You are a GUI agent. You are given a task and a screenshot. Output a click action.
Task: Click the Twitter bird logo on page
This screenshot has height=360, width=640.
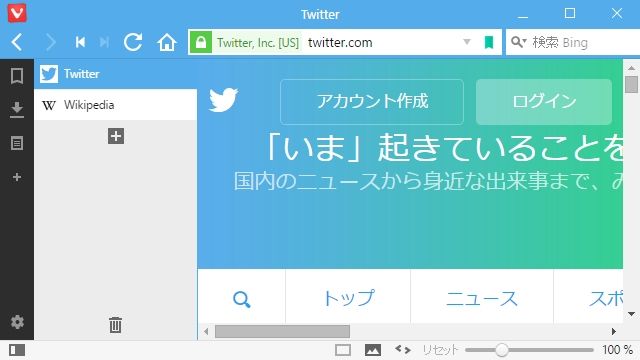click(223, 100)
